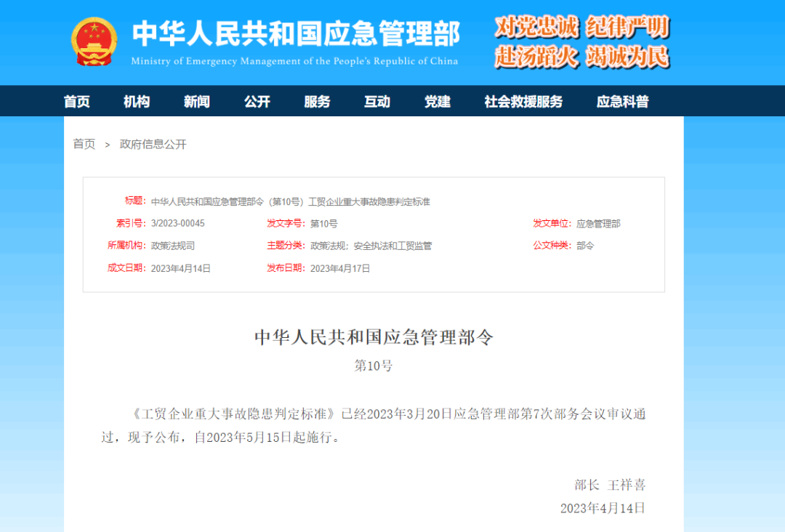Open 社会救援服务 in the navigation bar
Image resolution: width=785 pixels, height=532 pixels.
pos(523,102)
